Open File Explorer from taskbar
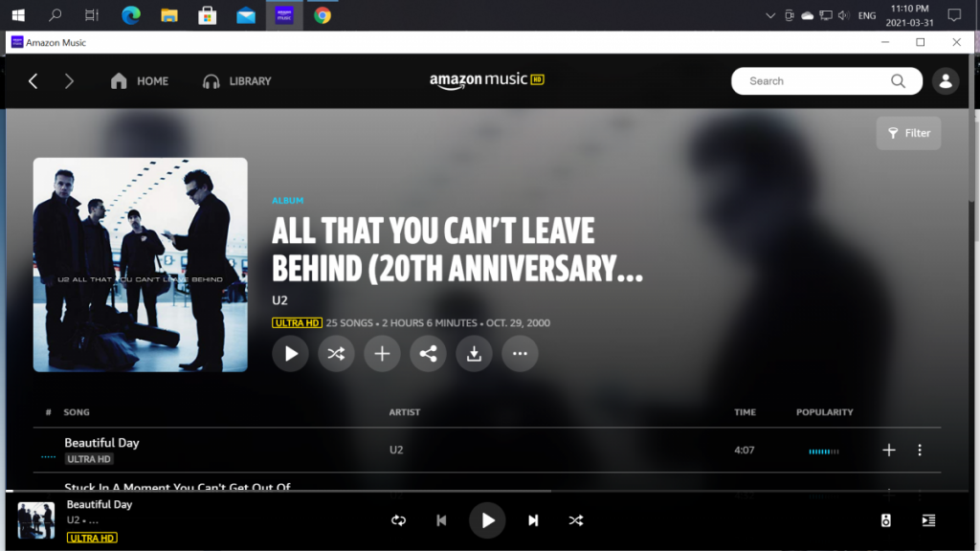980x551 pixels. (169, 15)
